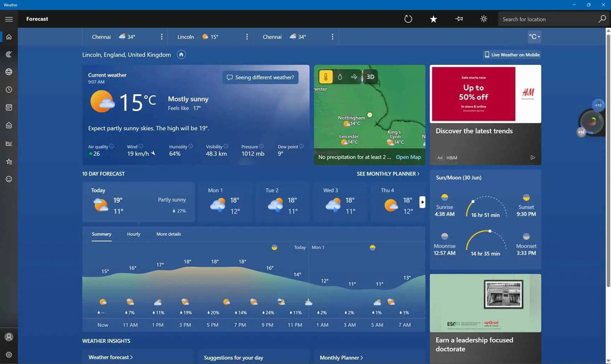Image resolution: width=611 pixels, height=364 pixels.
Task: Open the Favorites star icon in the sidebar
Action: pos(9,161)
